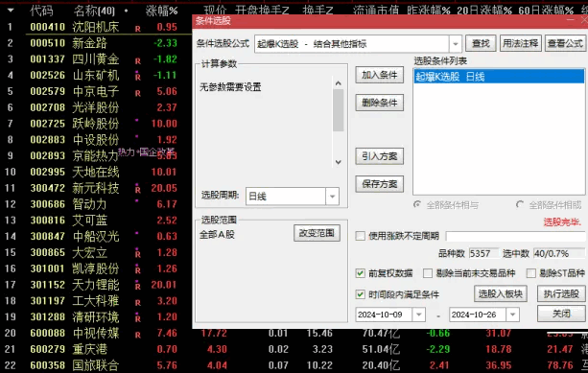Select 全部条件相或 radio button
This screenshot has width=588, height=373.
coord(520,204)
